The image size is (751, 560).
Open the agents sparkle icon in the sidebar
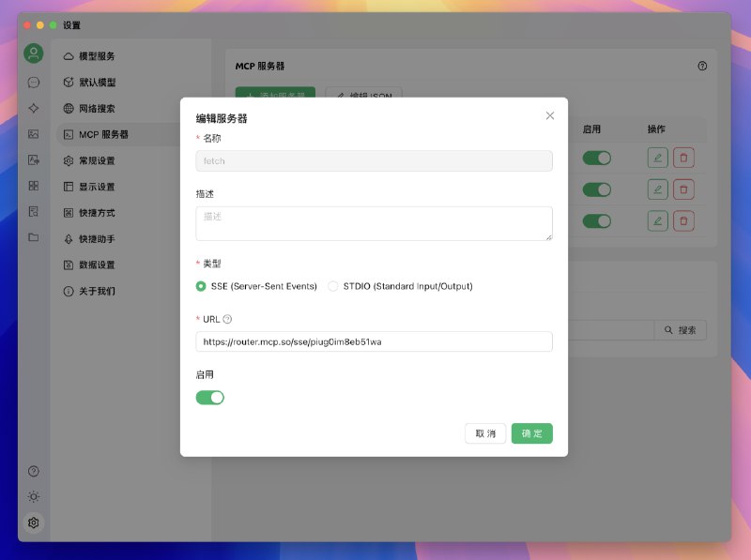[34, 108]
